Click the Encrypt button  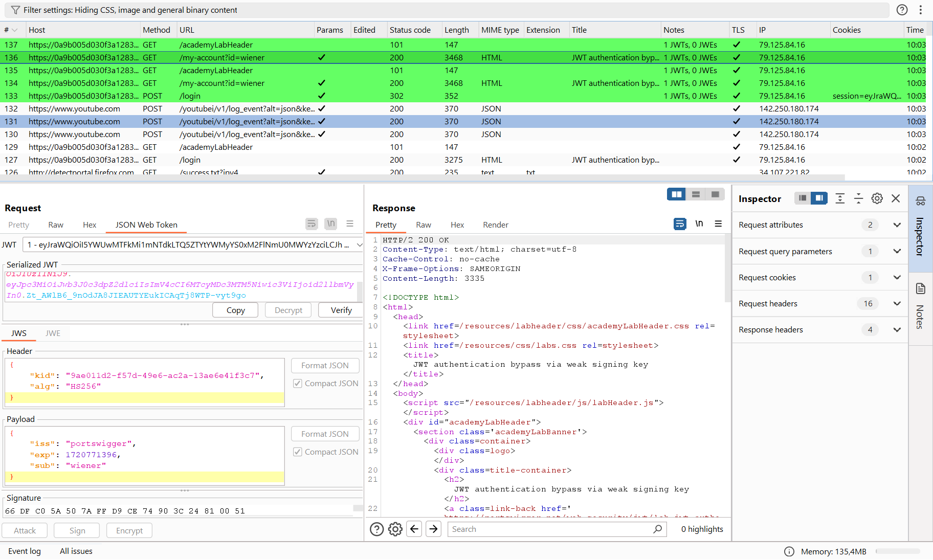click(x=129, y=531)
